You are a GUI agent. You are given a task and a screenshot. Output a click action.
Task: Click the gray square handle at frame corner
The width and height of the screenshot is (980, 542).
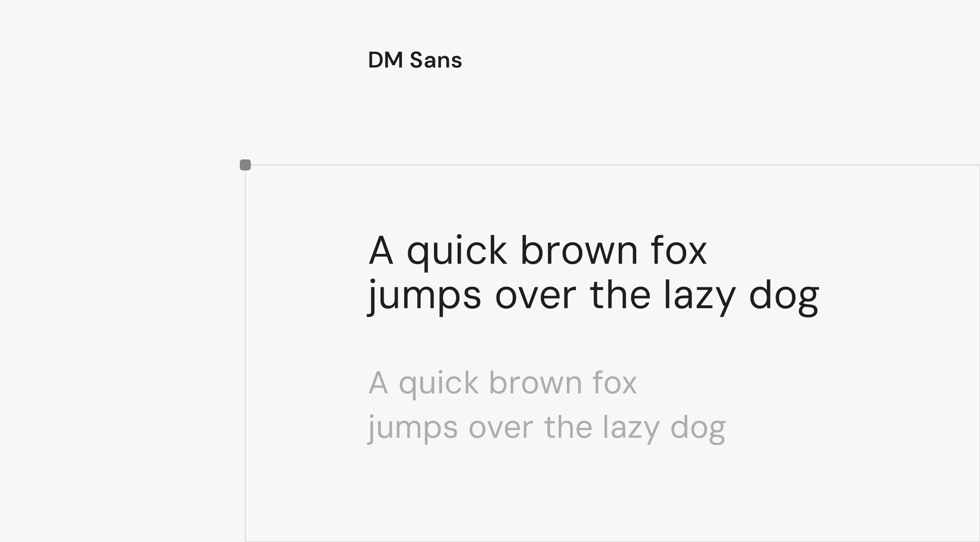click(245, 165)
